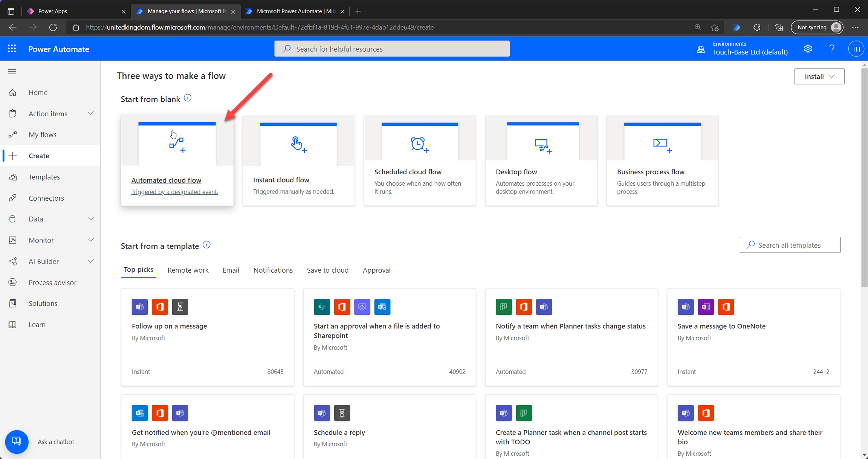Open the browser tab actions menu icon
The height and width of the screenshot is (459, 868).
pos(11,11)
